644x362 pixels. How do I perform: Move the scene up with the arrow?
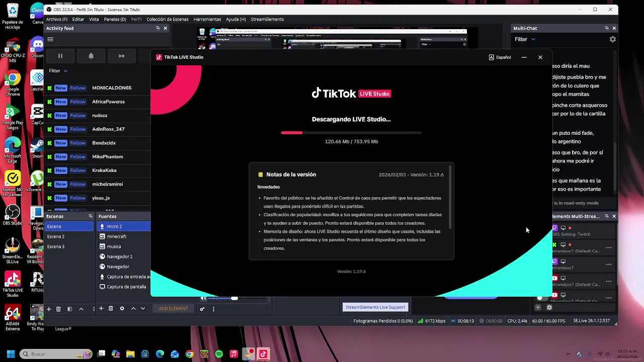click(81, 309)
